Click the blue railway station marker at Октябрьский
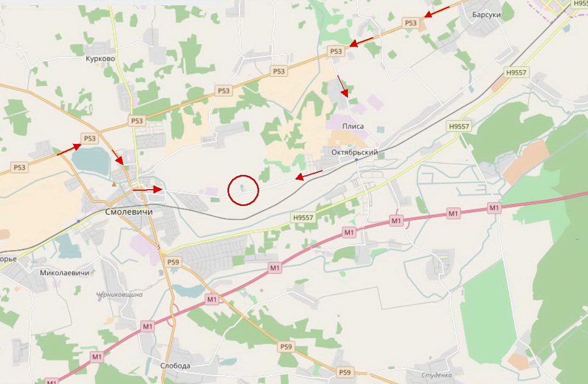588x384 pixels. tap(356, 160)
